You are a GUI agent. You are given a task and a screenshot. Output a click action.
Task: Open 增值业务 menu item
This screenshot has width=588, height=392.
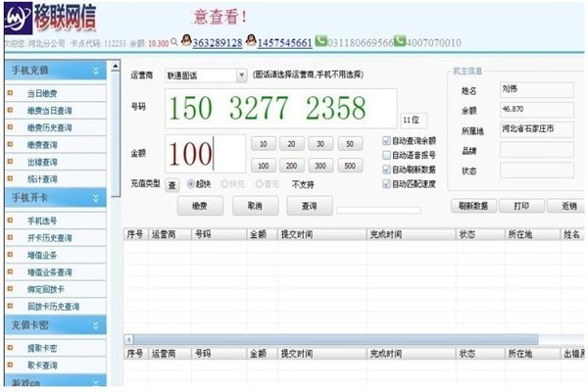tap(42, 255)
